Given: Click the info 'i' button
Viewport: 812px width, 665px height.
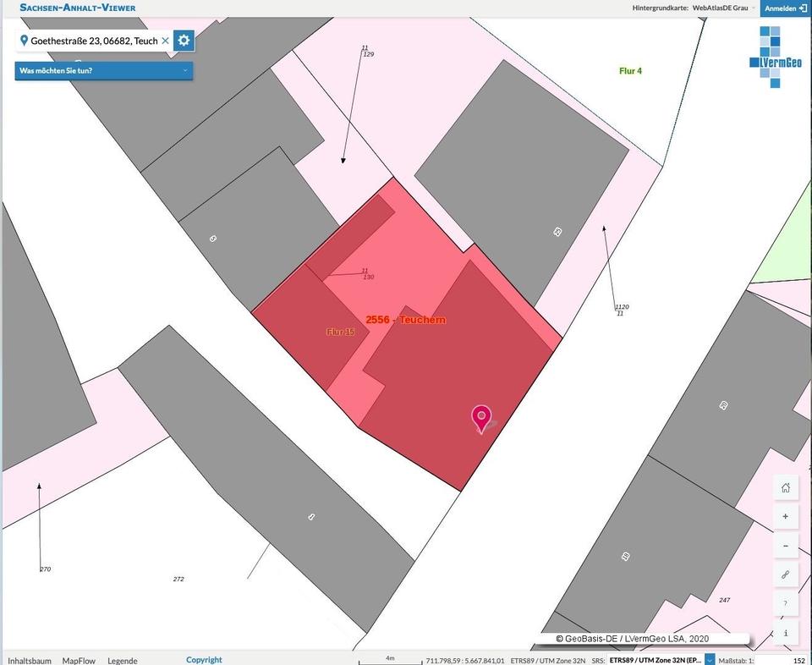Looking at the screenshot, I should tap(785, 632).
